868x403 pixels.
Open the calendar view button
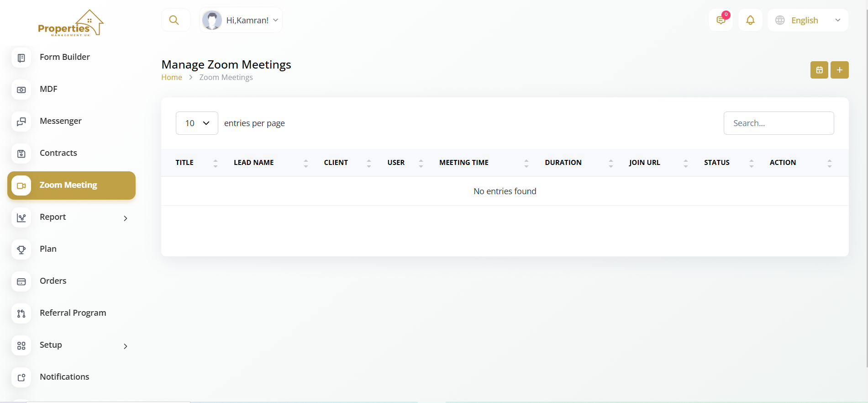click(x=819, y=70)
